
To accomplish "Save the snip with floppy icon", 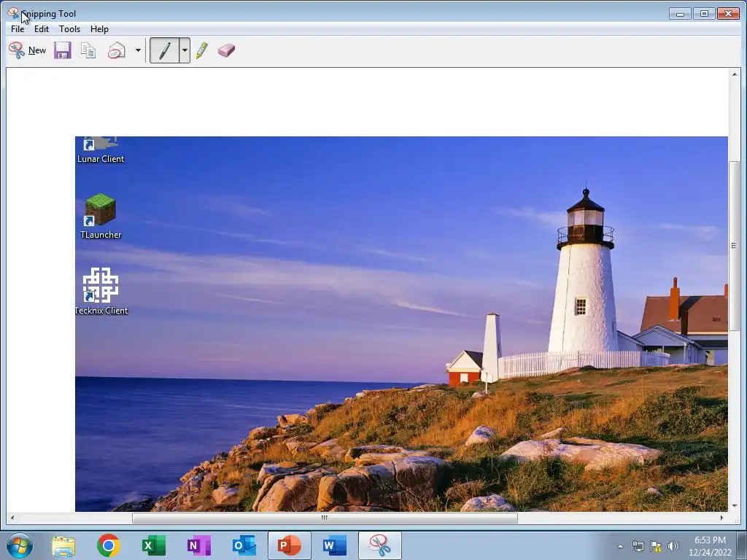I will (63, 50).
